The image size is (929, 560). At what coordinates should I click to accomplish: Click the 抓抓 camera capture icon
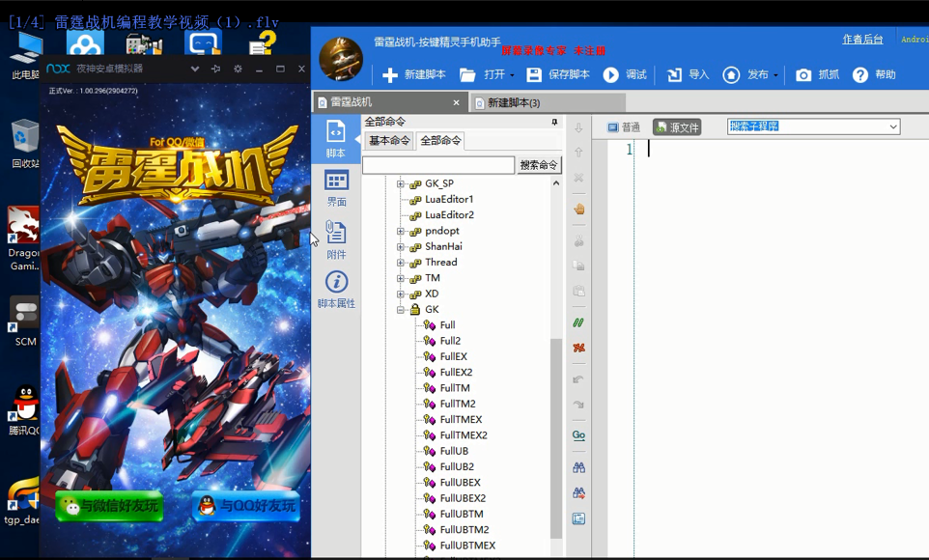(x=803, y=75)
